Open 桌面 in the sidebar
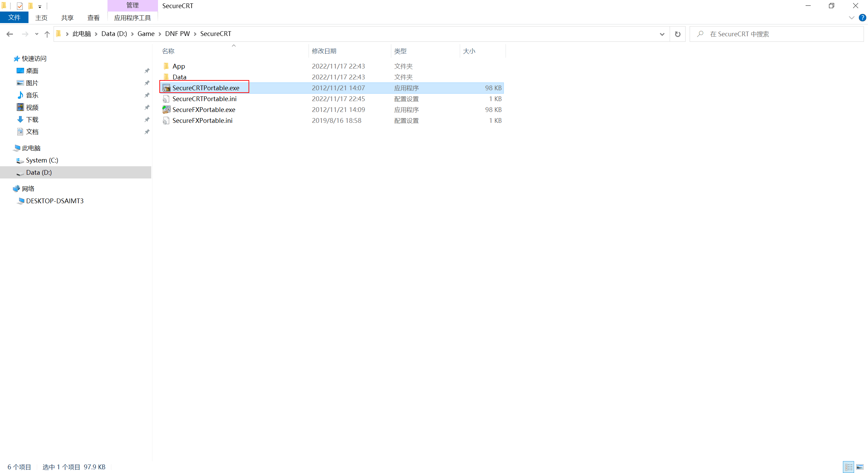This screenshot has width=868, height=473. (32, 71)
